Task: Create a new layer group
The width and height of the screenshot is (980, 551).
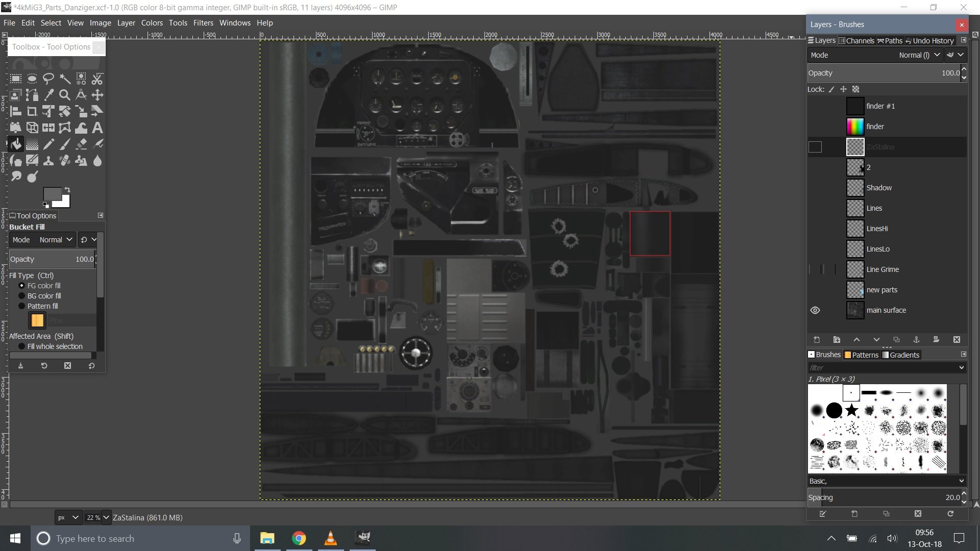Action: click(x=837, y=340)
